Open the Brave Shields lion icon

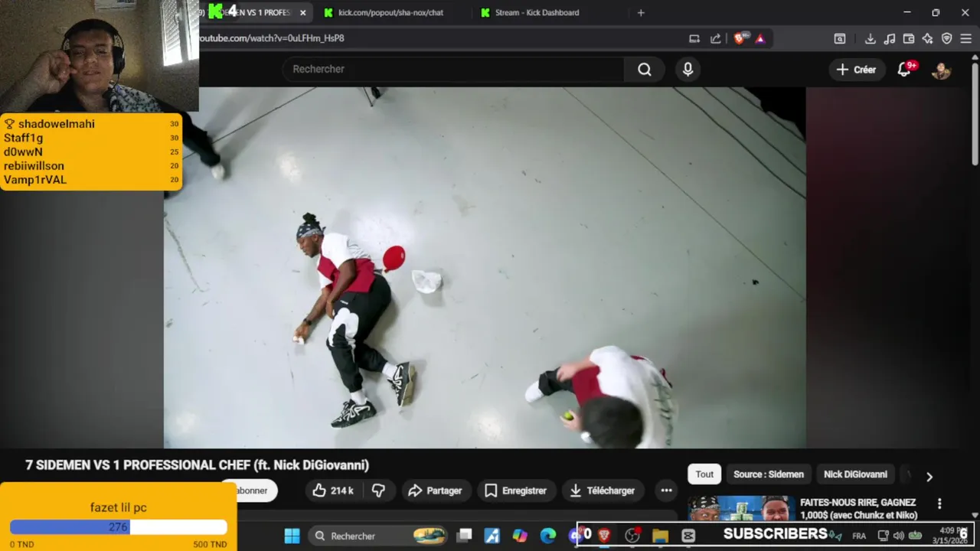point(739,39)
